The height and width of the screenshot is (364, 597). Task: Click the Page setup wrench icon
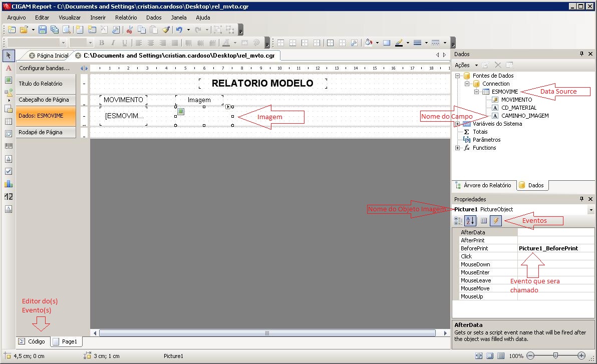tap(116, 30)
